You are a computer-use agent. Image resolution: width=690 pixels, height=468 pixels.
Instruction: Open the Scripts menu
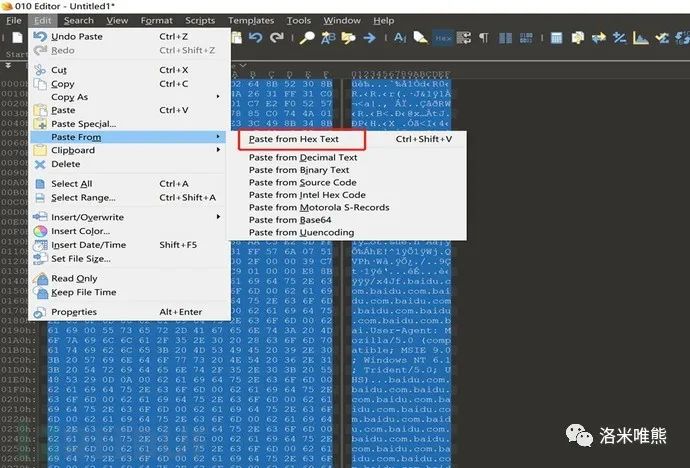pos(200,21)
